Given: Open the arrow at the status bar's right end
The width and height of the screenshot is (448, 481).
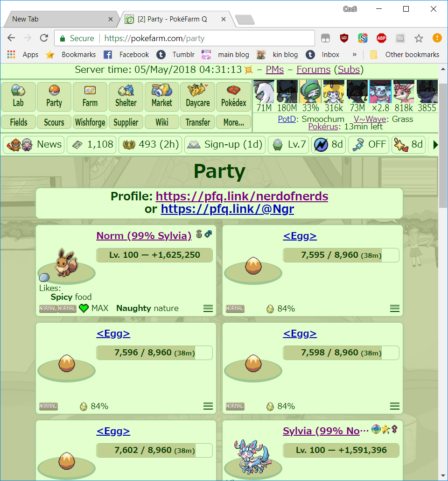Looking at the screenshot, I should point(435,145).
